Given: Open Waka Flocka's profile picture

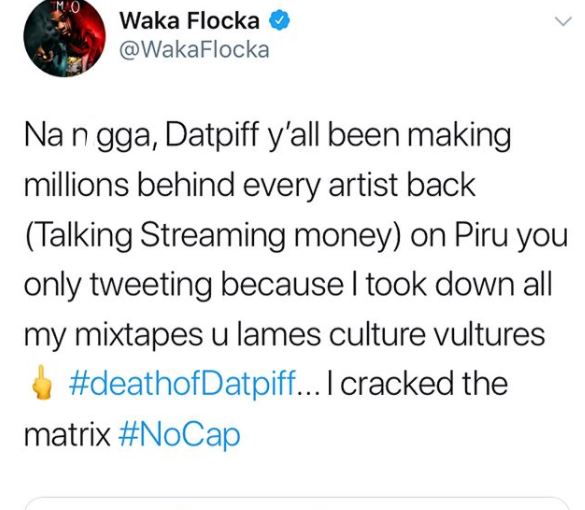Looking at the screenshot, I should (x=65, y=37).
